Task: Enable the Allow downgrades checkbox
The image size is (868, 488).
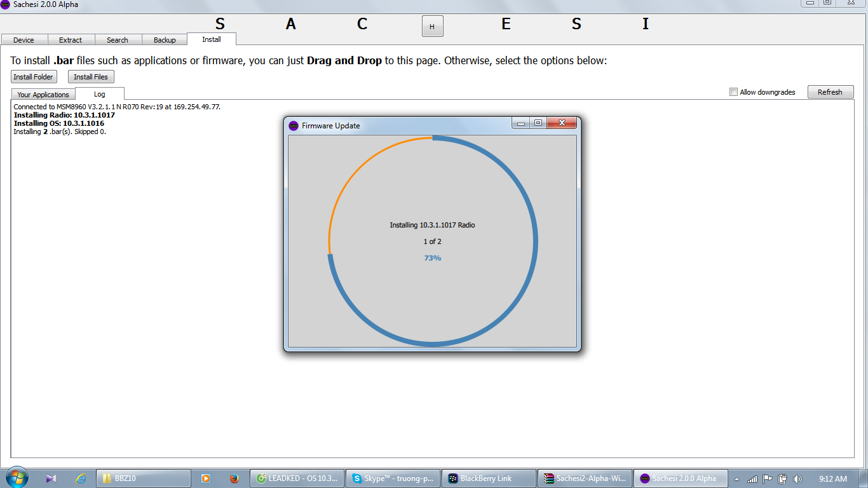Action: [x=734, y=92]
